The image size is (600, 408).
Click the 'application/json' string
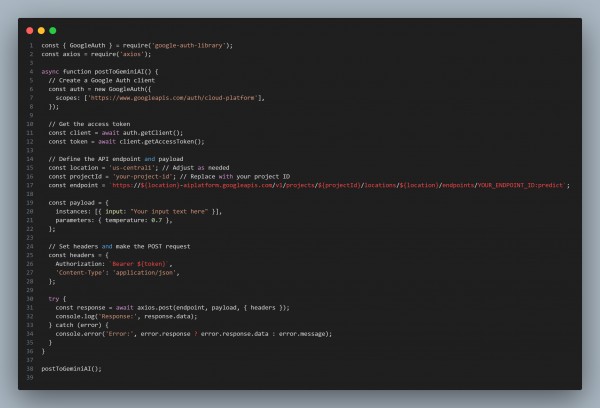144,273
